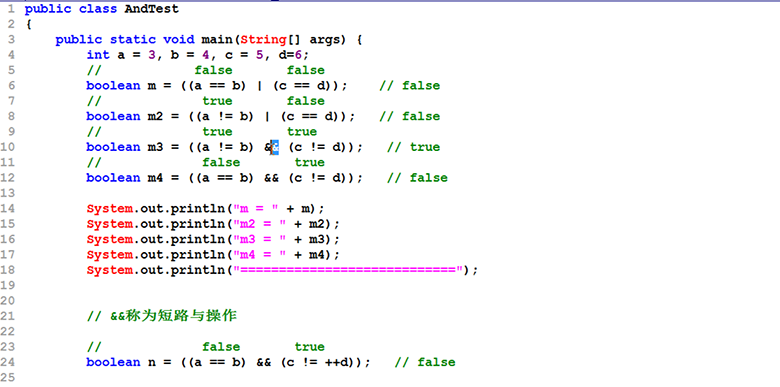The image size is (780, 387).
Task: Click line number 1 in the gutter
Action: 12,9
